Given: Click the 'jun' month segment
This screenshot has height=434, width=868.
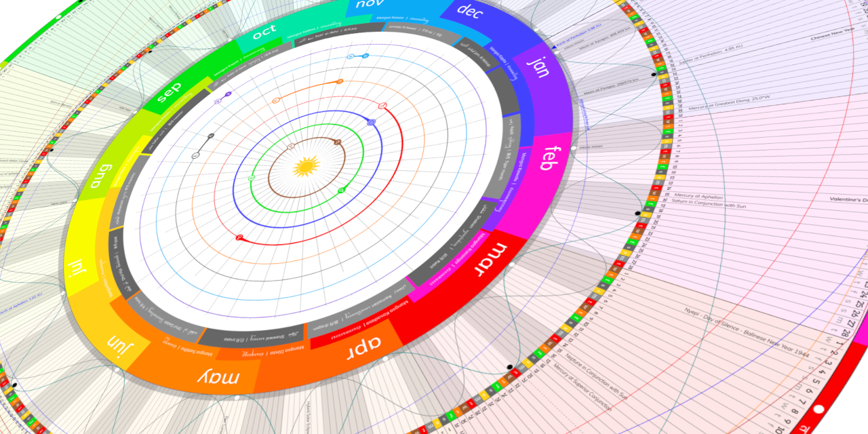Looking at the screenshot, I should 115,337.
